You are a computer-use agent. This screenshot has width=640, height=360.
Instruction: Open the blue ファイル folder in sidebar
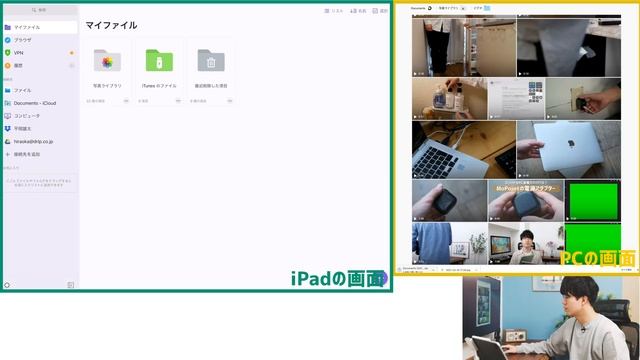click(40, 90)
